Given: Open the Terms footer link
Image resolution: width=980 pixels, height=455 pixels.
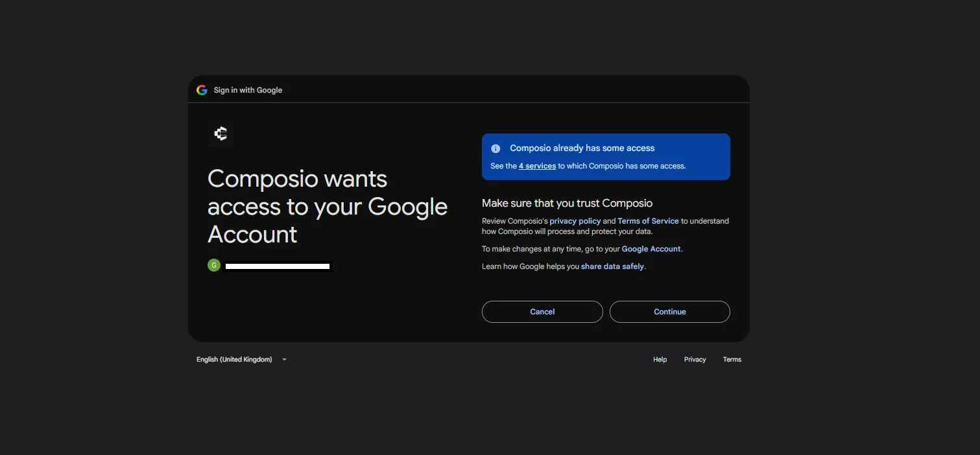Looking at the screenshot, I should (x=732, y=360).
